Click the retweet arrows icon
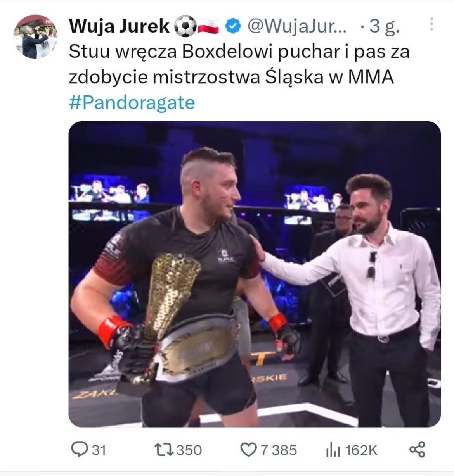 (164, 450)
